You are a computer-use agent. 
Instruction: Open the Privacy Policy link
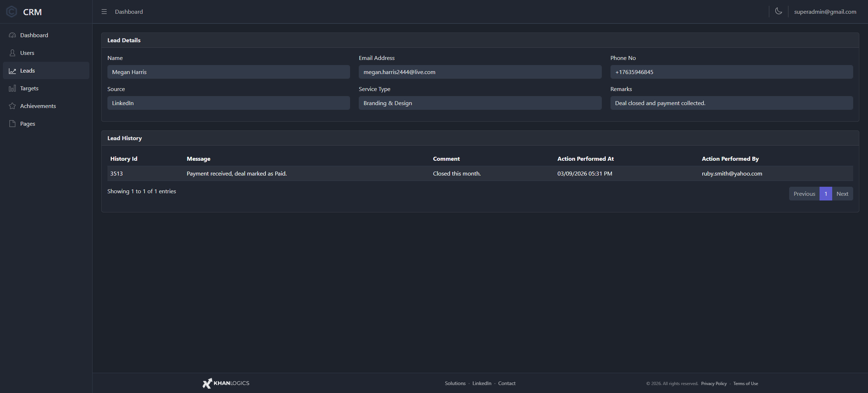coord(714,384)
